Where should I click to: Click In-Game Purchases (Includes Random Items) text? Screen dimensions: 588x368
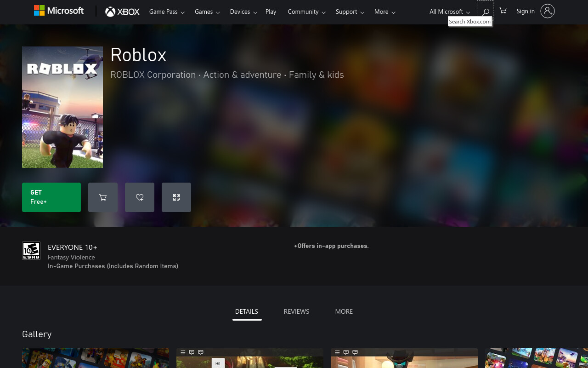point(113,266)
